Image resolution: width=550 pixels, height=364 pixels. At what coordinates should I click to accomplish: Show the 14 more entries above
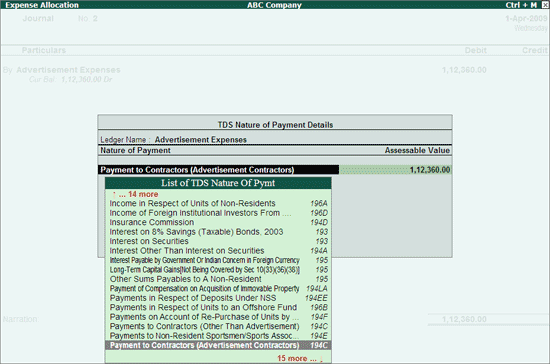click(x=135, y=194)
